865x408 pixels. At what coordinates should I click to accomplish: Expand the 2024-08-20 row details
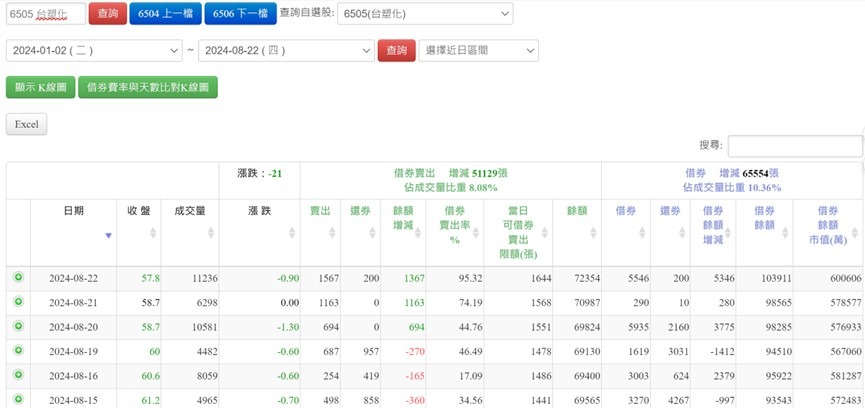click(18, 326)
